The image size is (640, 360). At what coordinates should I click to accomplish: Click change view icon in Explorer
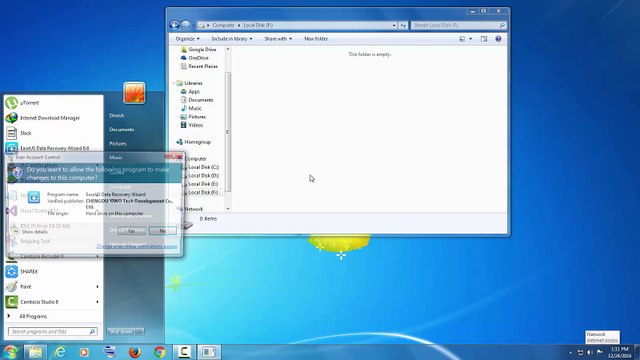point(462,39)
